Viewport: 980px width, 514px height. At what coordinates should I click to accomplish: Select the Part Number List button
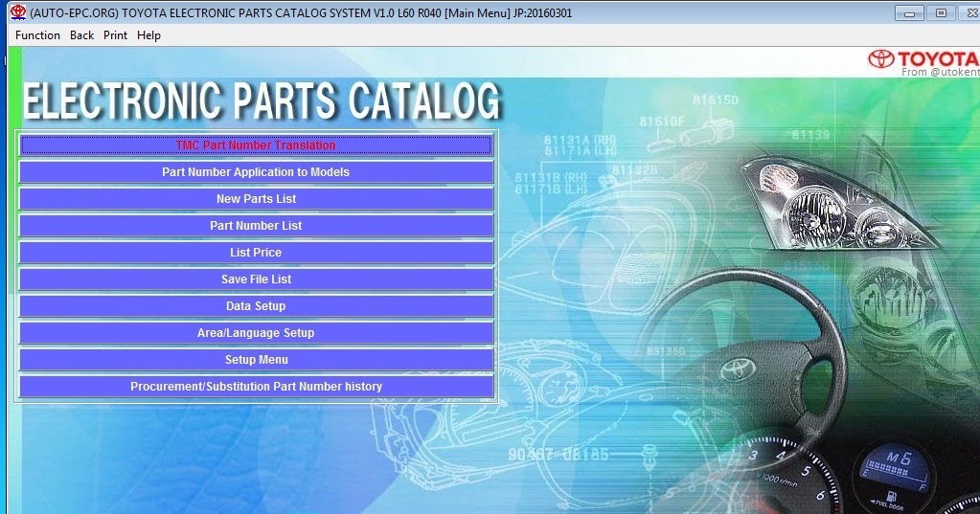[x=256, y=226]
